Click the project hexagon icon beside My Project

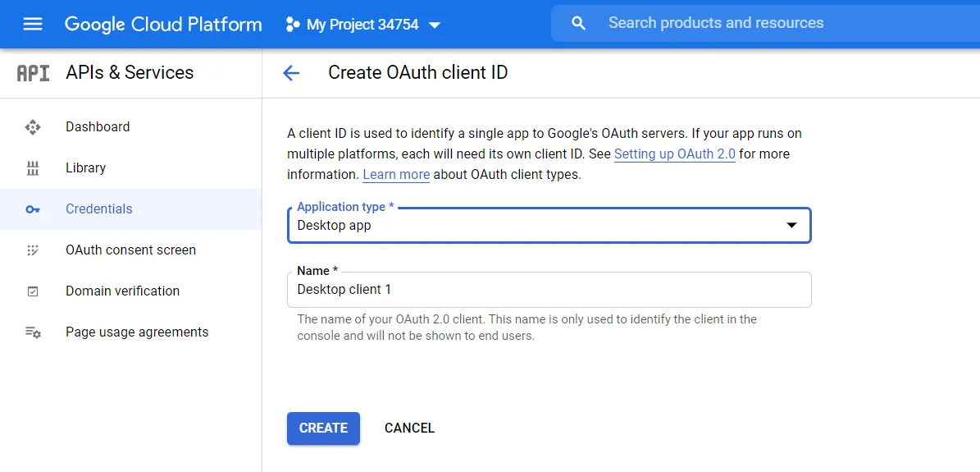click(292, 25)
